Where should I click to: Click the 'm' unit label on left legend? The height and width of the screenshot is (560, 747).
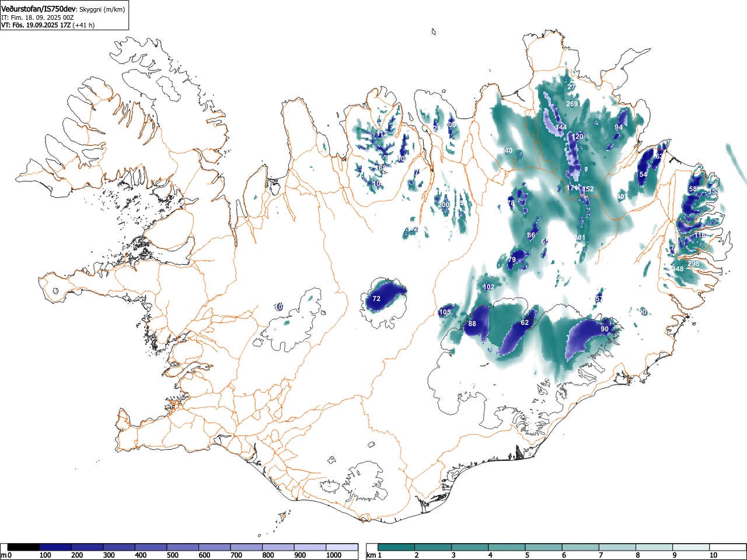[4, 555]
